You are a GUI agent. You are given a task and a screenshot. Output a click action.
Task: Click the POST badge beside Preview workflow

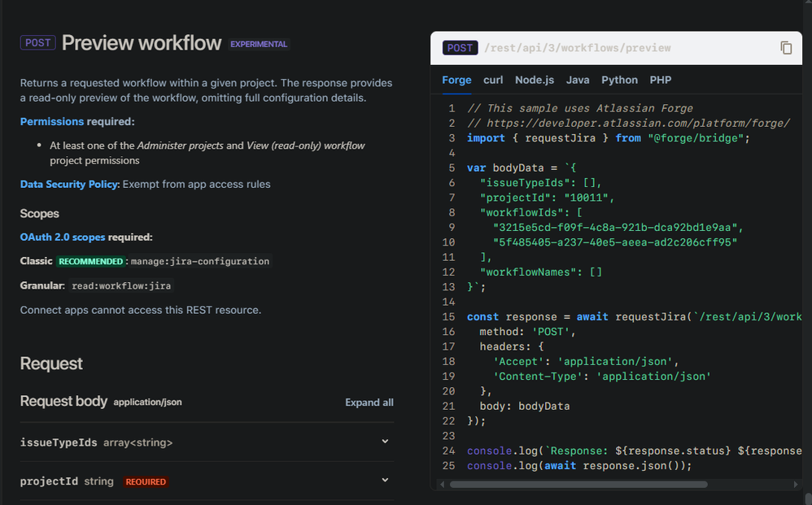coord(38,43)
